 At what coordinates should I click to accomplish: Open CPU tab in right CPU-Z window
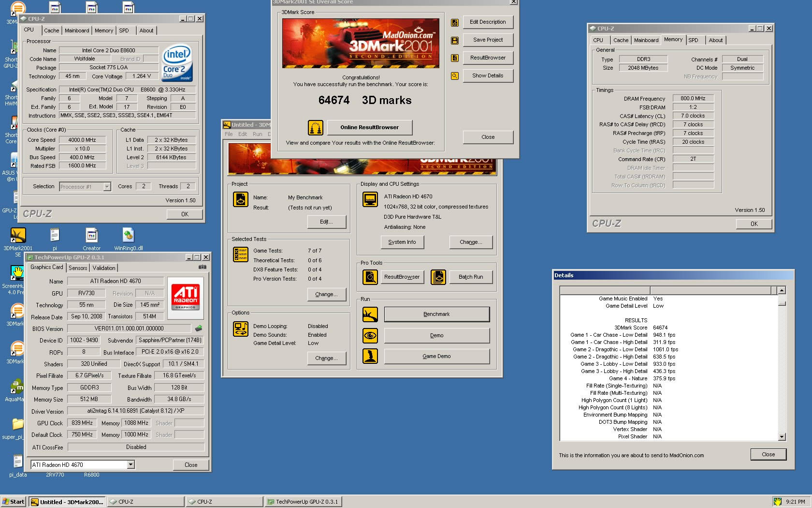[x=598, y=40]
